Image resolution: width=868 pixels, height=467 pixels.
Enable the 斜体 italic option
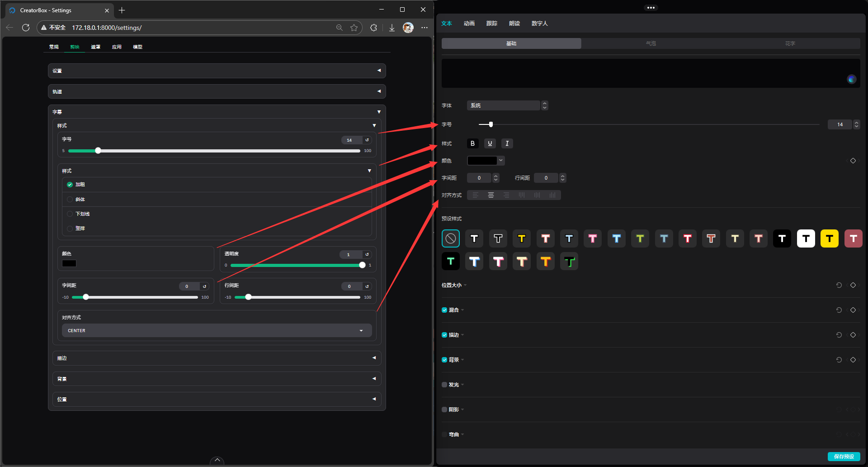coord(70,200)
